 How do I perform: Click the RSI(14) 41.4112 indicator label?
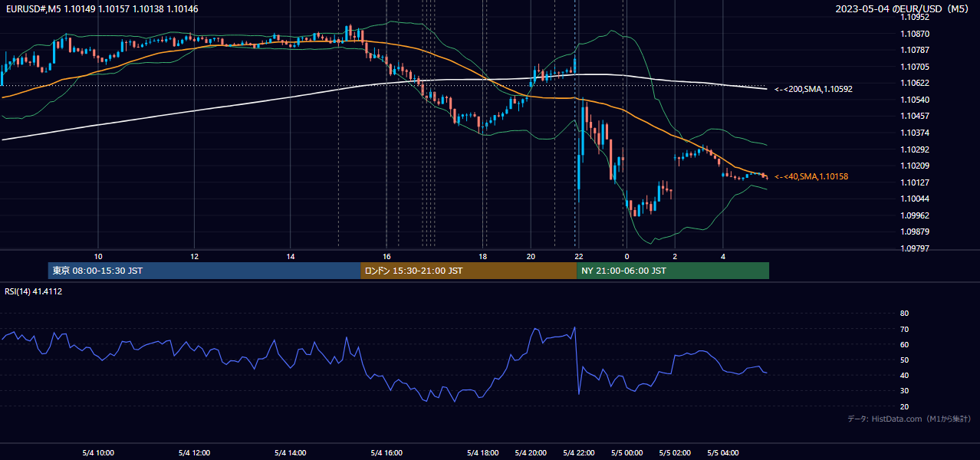pyautogui.click(x=34, y=291)
